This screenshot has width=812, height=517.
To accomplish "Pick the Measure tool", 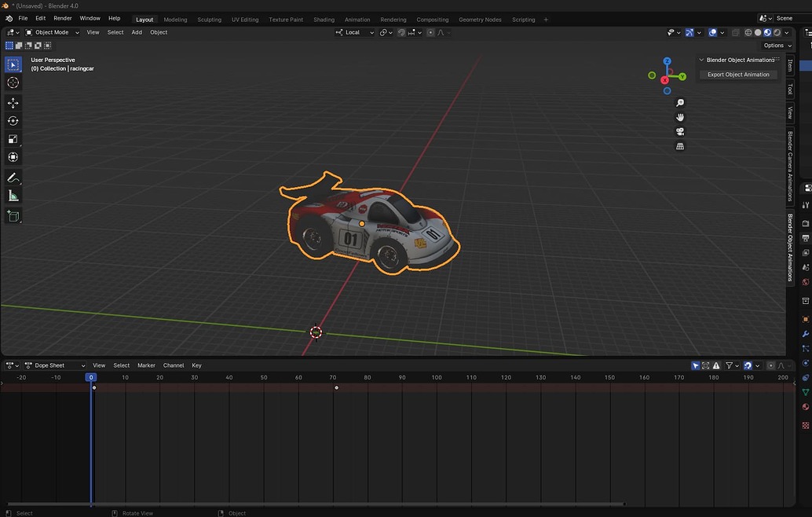I will click(13, 196).
